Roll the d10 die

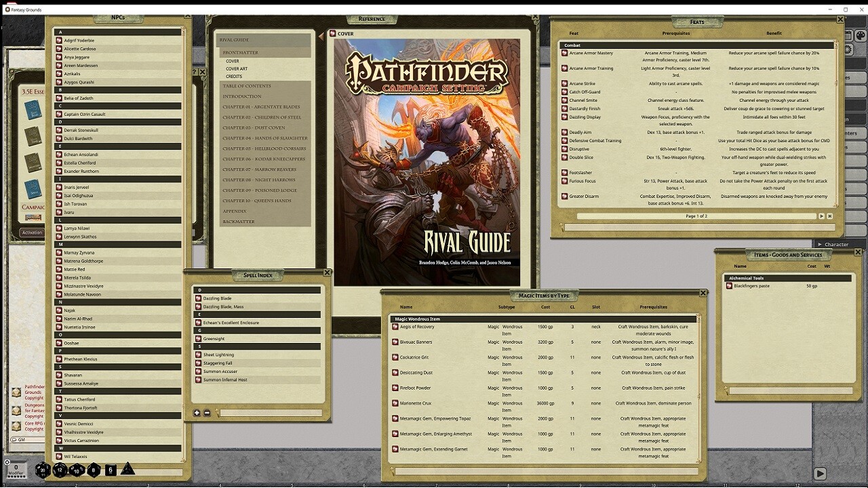click(x=76, y=470)
